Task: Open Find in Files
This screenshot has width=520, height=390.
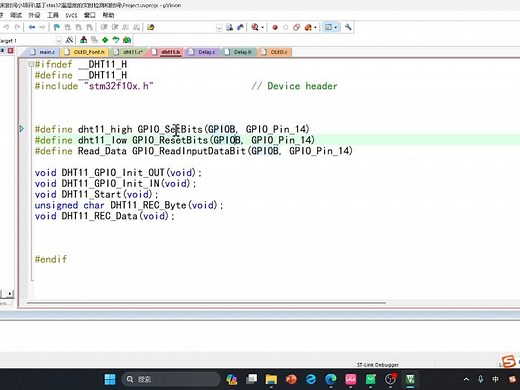Action: [x=150, y=27]
